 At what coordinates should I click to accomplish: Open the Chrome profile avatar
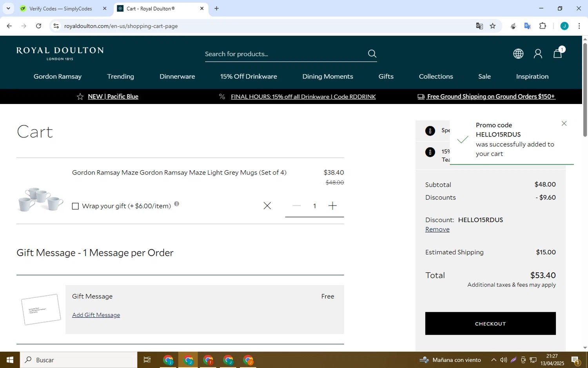coord(564,26)
